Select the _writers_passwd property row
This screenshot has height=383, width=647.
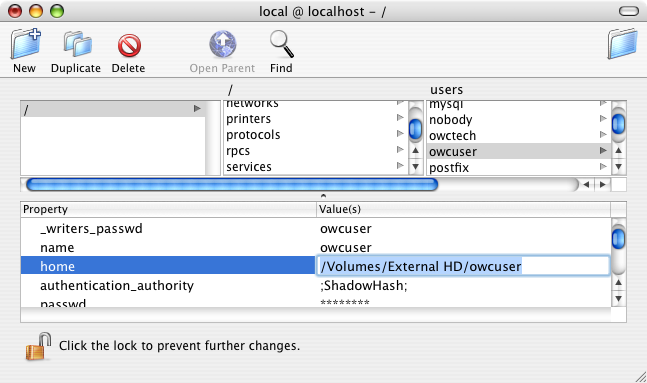coord(316,228)
